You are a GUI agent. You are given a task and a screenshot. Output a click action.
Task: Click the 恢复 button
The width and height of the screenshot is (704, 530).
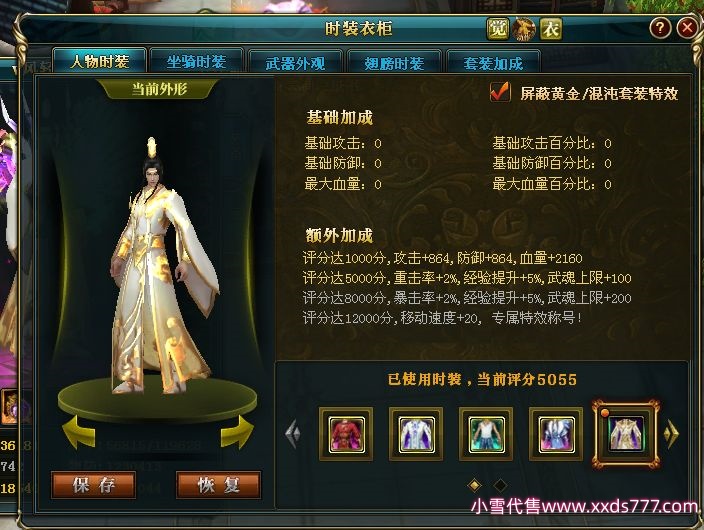point(219,485)
